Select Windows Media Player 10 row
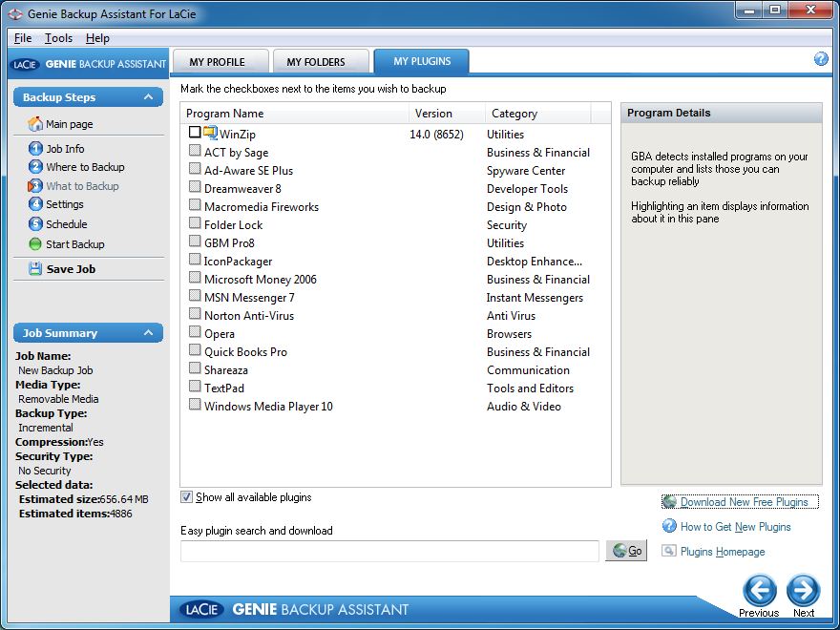This screenshot has height=630, width=840. (395, 406)
